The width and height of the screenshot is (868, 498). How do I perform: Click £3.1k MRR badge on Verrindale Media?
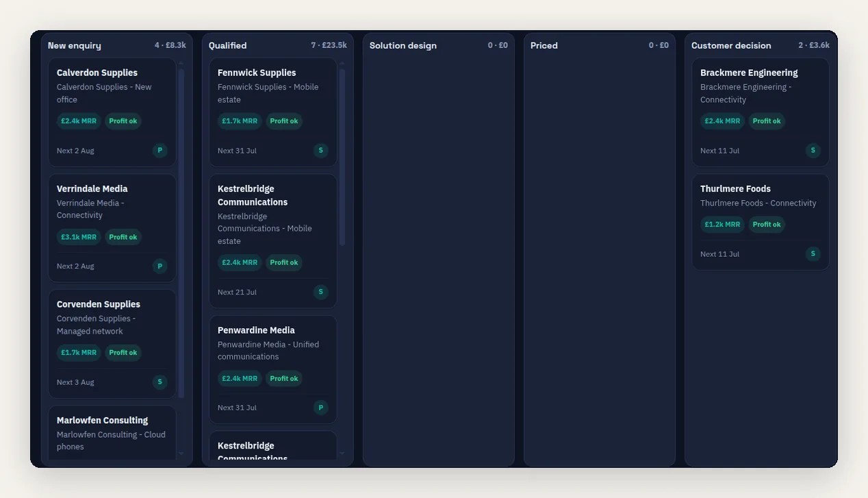click(79, 237)
